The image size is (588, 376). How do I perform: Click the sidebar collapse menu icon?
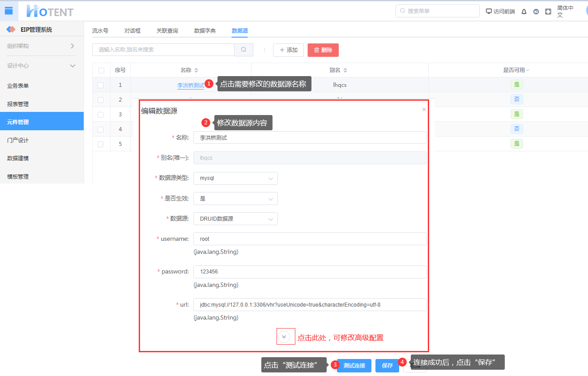(9, 11)
